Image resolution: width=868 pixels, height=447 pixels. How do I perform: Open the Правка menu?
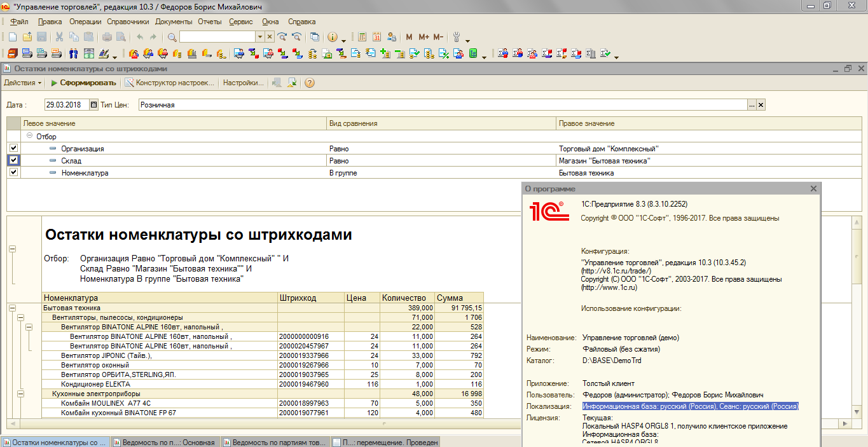[50, 22]
